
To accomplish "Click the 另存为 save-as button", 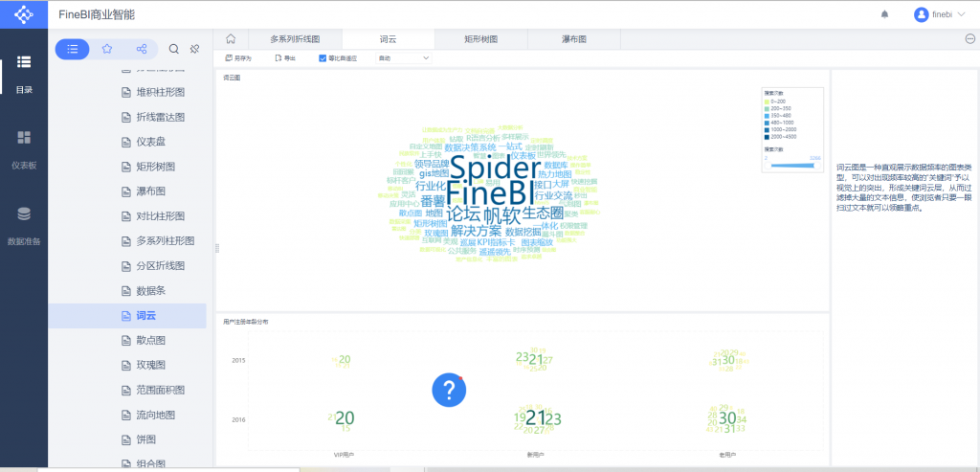I will click(x=238, y=58).
